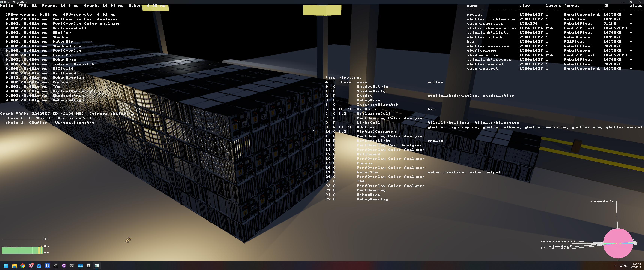Click 'WaterSim' in the left timing list
The image size is (644, 270).
click(63, 42)
